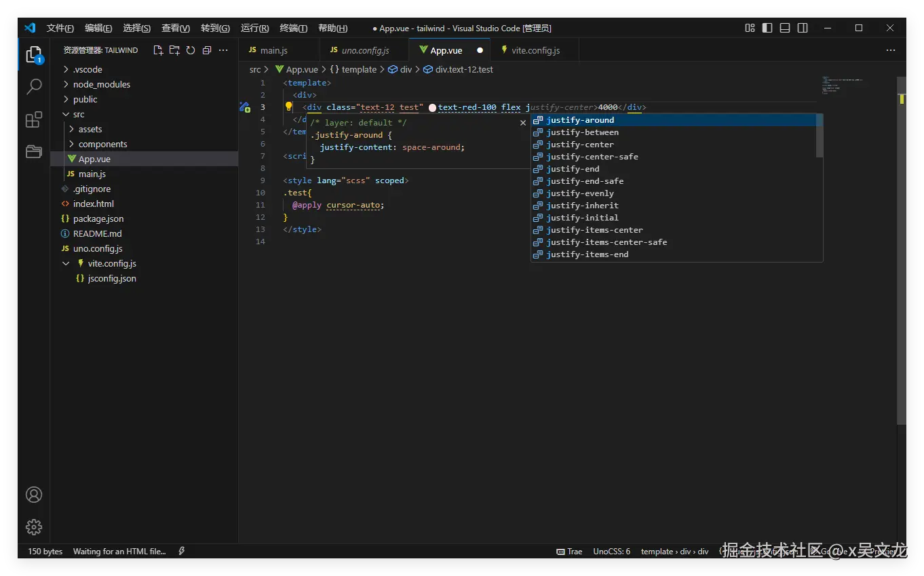Click the UnoCSS: 6 status bar item
Image resolution: width=924 pixels, height=576 pixels.
click(x=611, y=552)
